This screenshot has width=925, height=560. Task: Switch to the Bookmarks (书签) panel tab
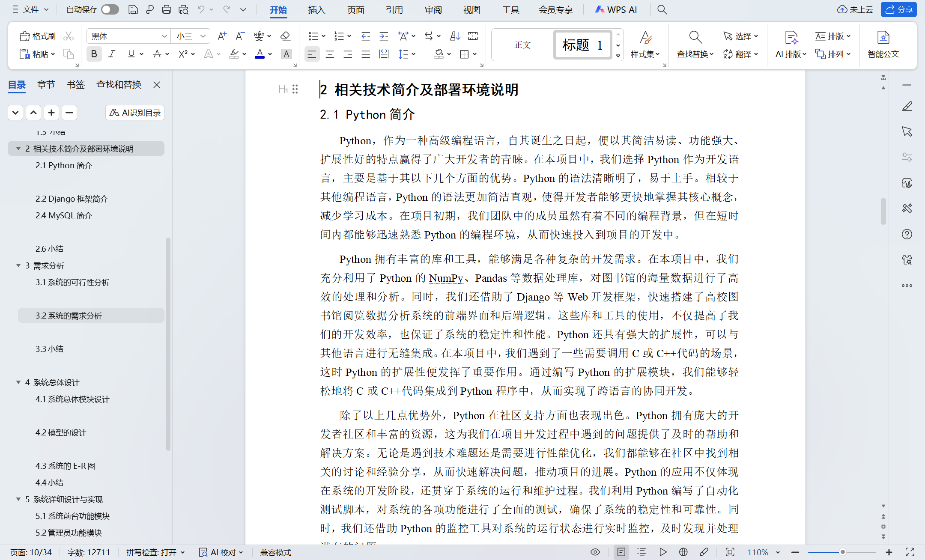(x=76, y=85)
